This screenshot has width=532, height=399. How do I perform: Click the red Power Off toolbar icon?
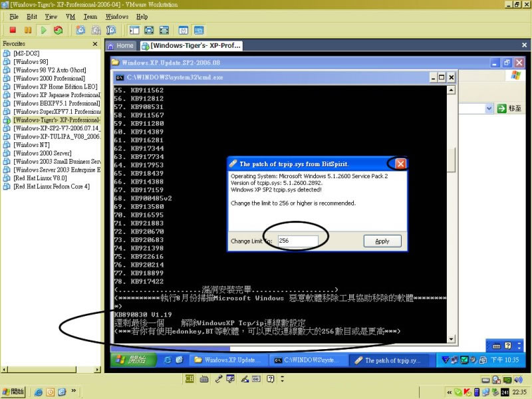click(x=13, y=30)
